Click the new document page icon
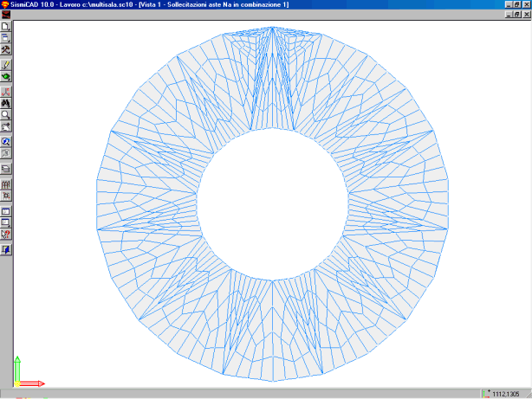The height and width of the screenshot is (399, 532). 6,27
